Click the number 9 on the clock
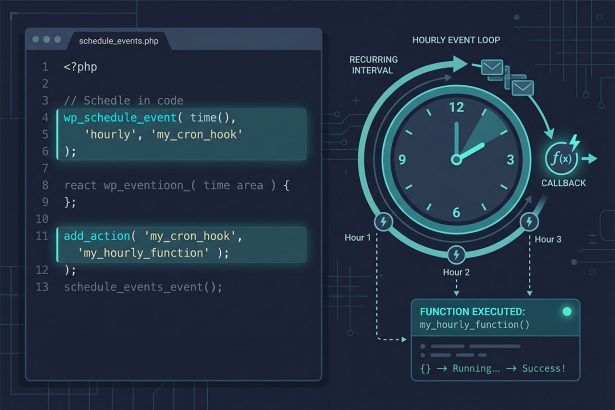 402,160
